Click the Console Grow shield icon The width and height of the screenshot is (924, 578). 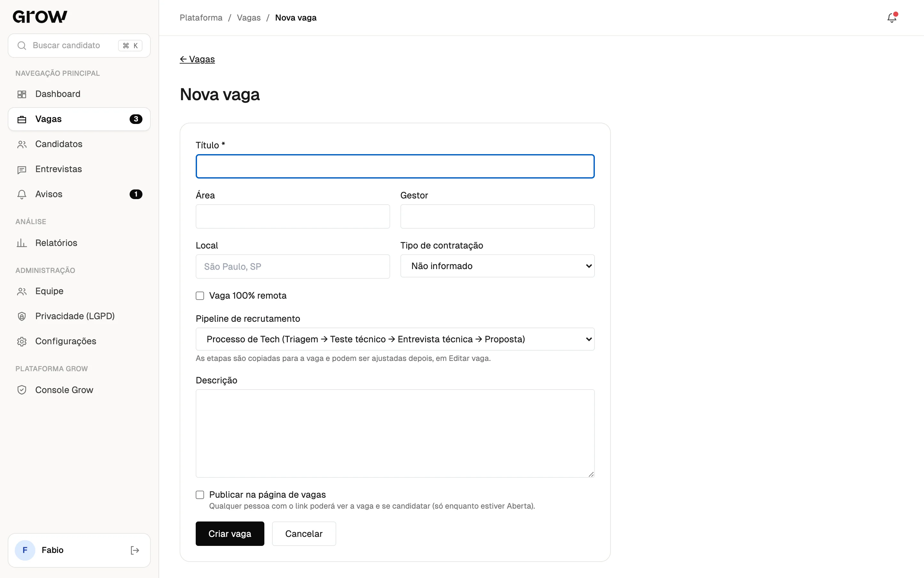(x=22, y=390)
